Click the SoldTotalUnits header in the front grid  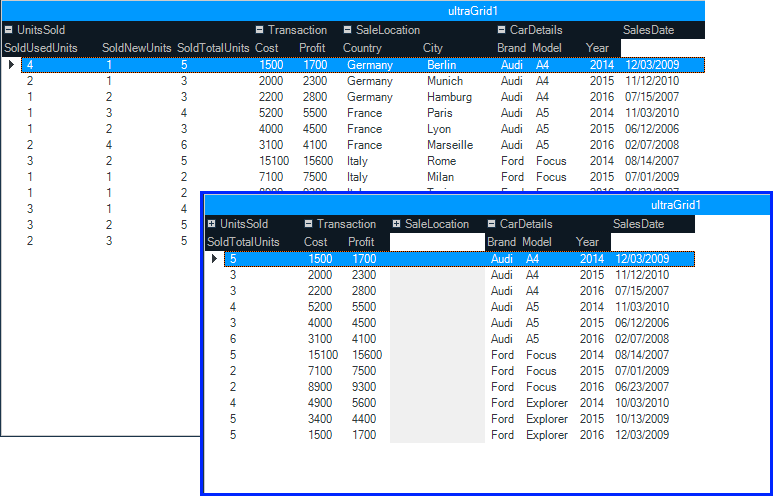tap(243, 242)
